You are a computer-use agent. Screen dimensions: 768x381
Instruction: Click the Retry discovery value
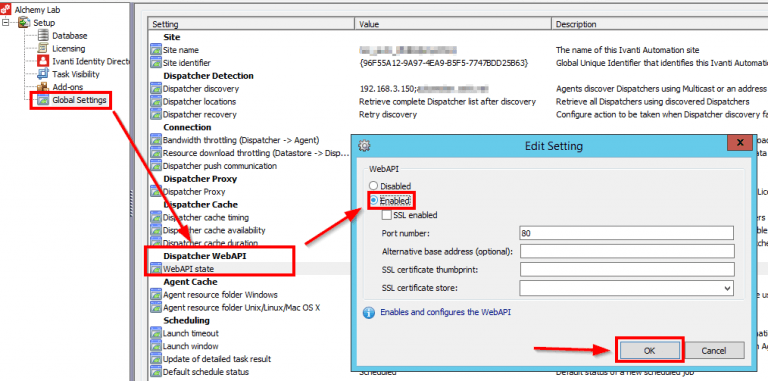tap(388, 114)
